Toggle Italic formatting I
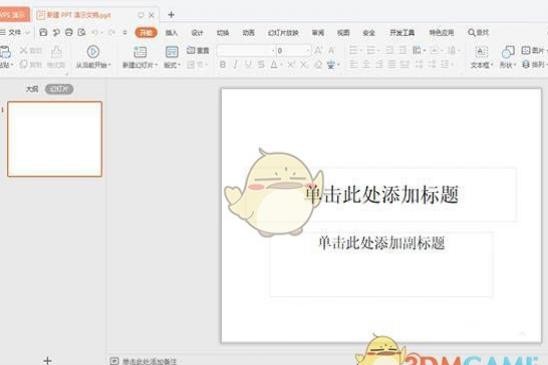Viewport: 548px width, 365px height. coord(235,64)
